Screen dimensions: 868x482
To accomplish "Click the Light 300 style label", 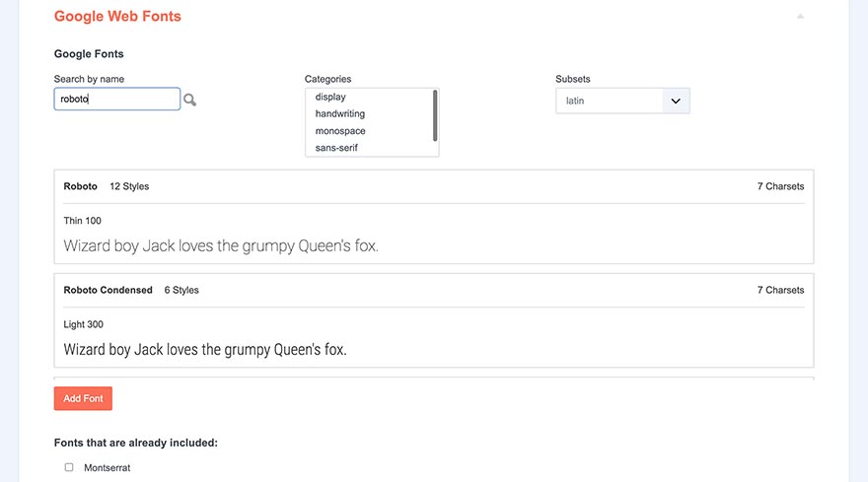I will point(84,324).
